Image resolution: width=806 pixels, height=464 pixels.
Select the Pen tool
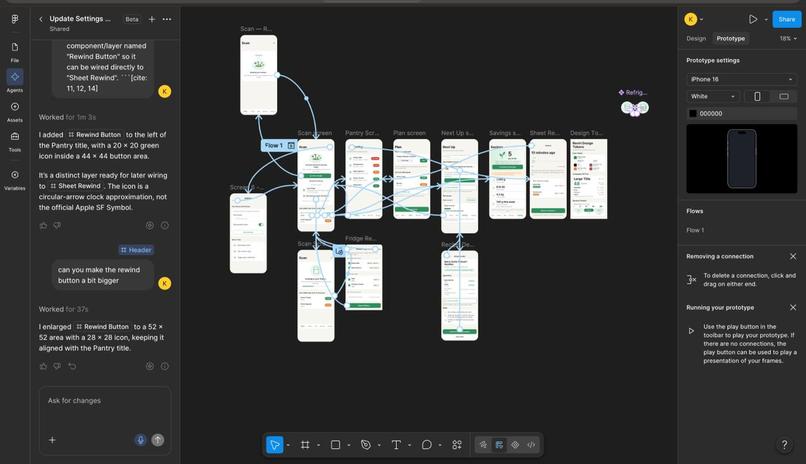point(365,444)
